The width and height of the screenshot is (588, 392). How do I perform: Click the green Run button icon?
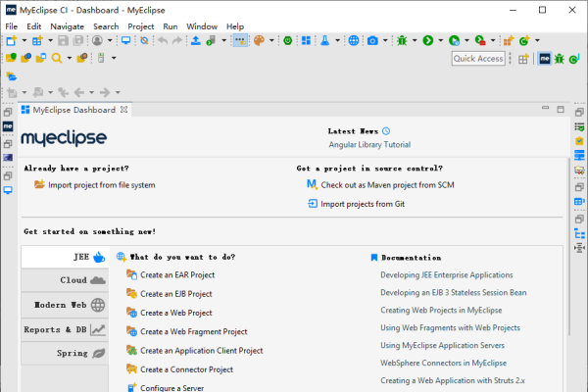[x=428, y=40]
